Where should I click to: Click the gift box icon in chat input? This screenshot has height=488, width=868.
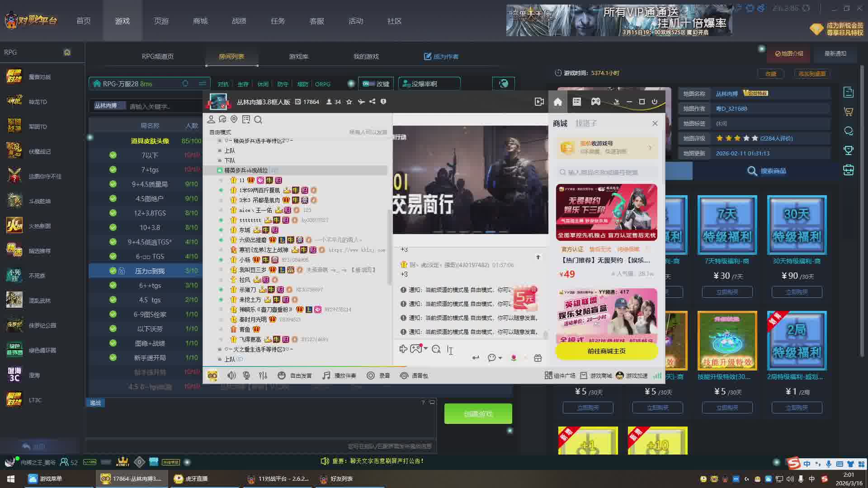538,358
